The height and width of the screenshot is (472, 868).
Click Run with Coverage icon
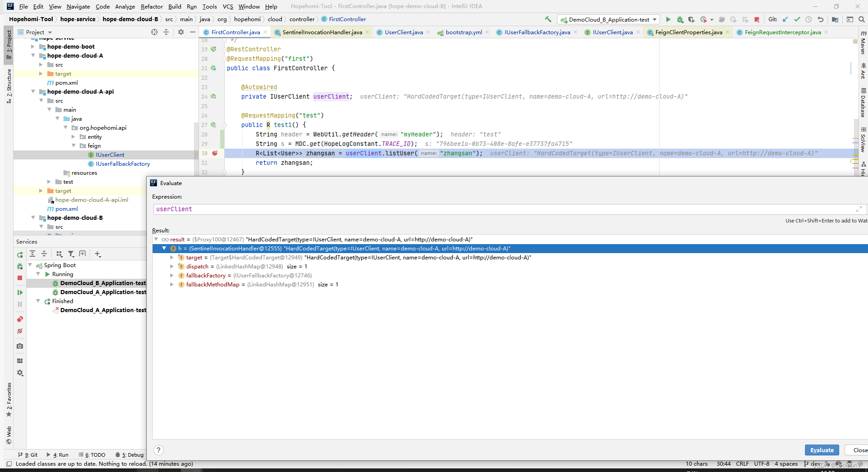(691, 19)
